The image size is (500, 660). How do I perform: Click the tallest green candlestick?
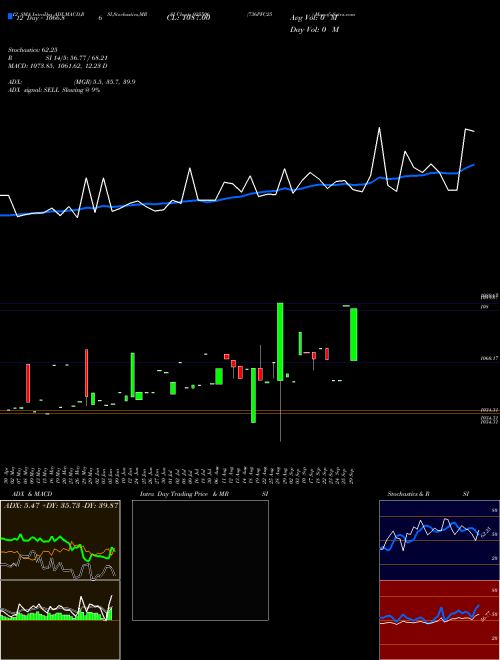pyautogui.click(x=280, y=341)
